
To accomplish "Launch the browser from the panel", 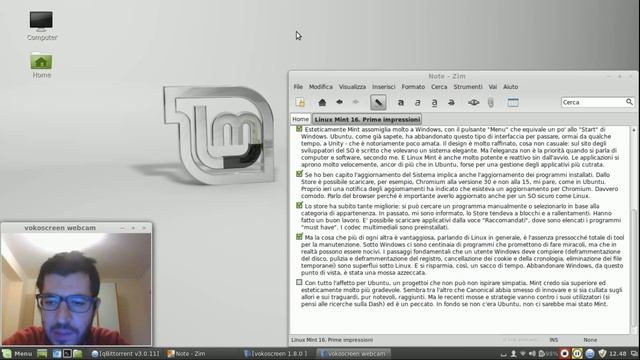I will pos(57,353).
